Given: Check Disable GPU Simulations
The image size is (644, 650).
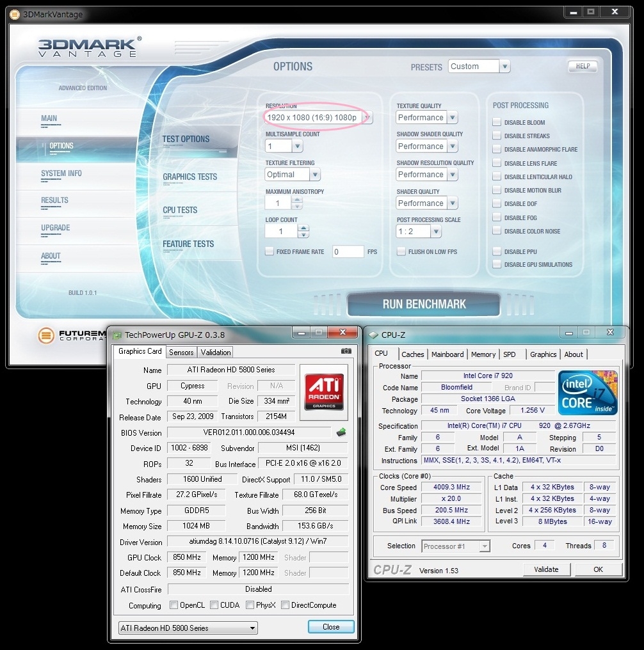Looking at the screenshot, I should [x=496, y=264].
